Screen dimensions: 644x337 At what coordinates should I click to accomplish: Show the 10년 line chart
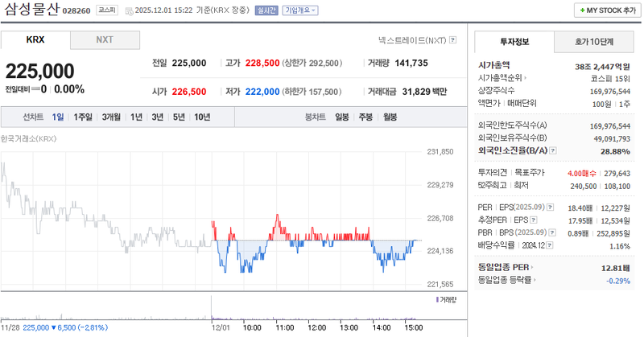coord(202,117)
